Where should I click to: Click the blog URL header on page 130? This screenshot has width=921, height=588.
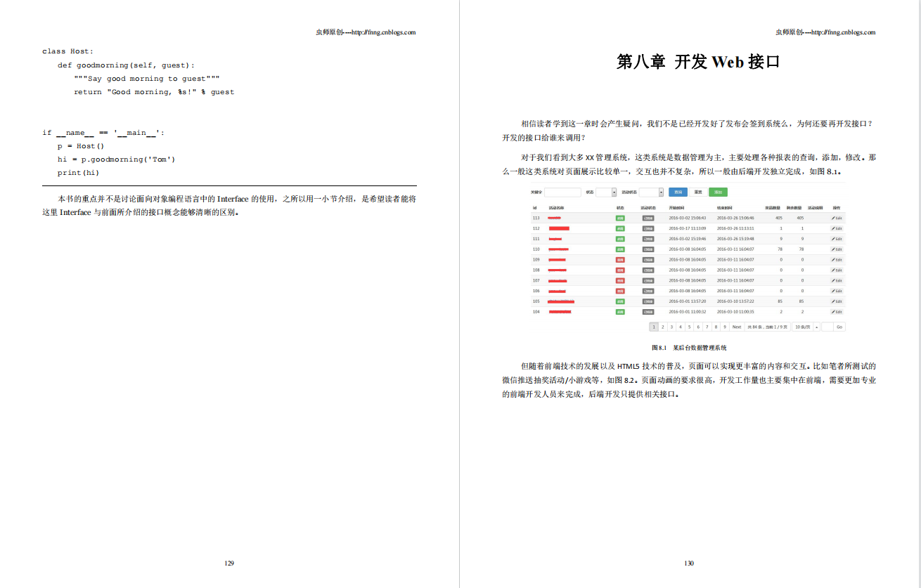(x=825, y=32)
